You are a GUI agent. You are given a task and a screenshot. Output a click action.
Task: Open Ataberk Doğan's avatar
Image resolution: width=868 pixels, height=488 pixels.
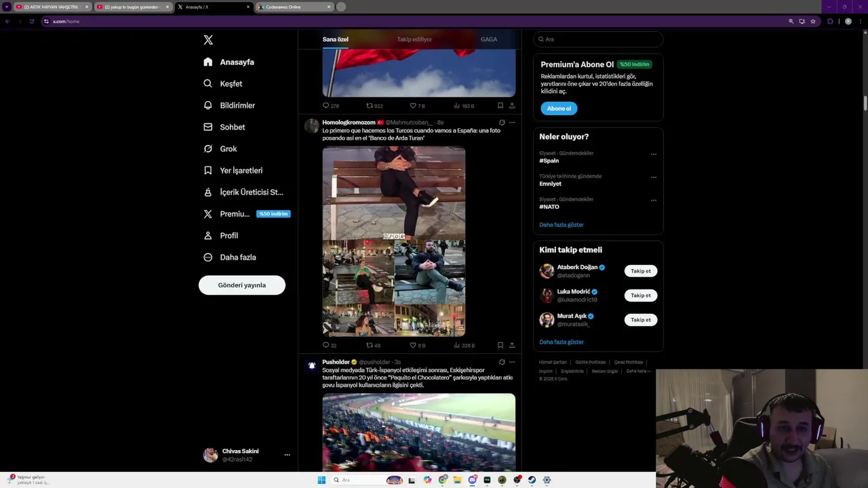click(547, 271)
